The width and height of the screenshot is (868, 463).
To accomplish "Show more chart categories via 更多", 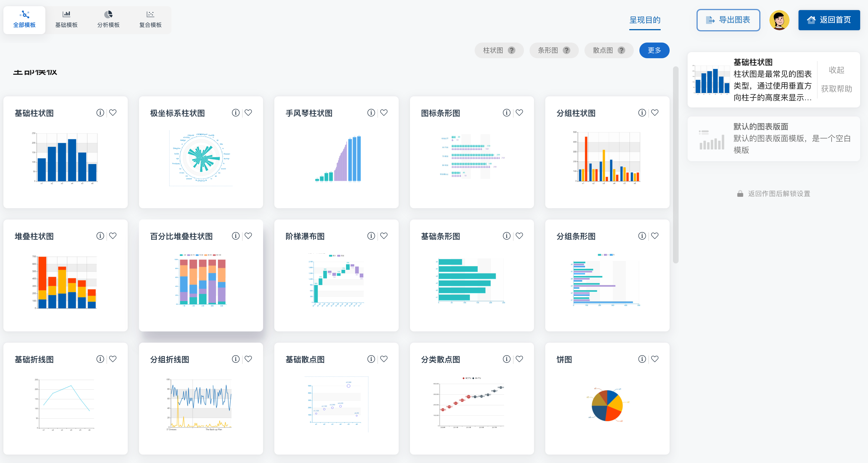I will pos(654,50).
